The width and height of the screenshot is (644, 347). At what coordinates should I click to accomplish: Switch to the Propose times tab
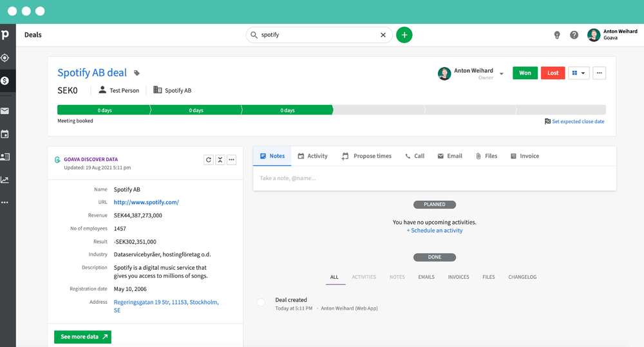[366, 156]
